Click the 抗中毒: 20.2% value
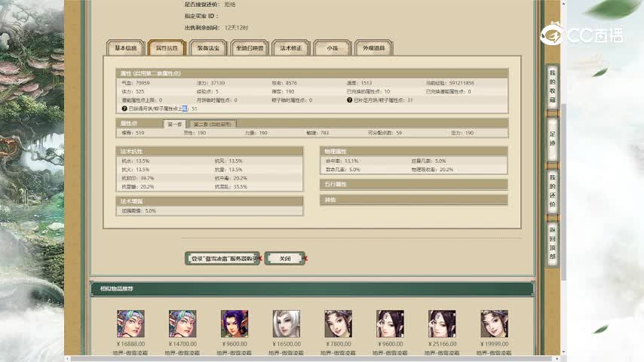The width and height of the screenshot is (644, 362). tap(231, 178)
